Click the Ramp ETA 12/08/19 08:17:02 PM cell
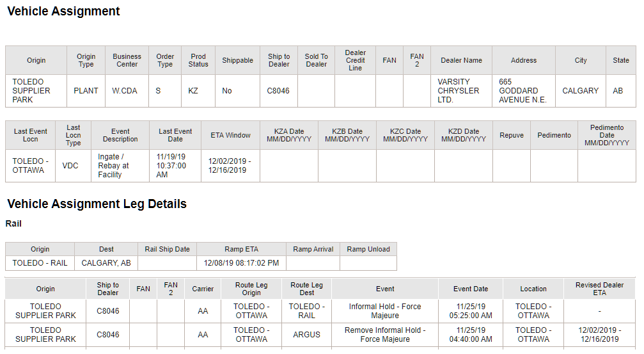 (241, 263)
